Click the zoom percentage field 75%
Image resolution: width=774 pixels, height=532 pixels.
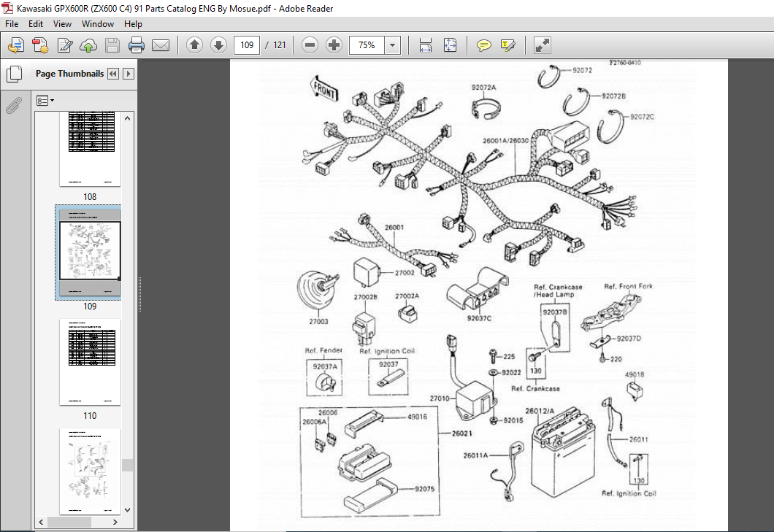click(367, 45)
